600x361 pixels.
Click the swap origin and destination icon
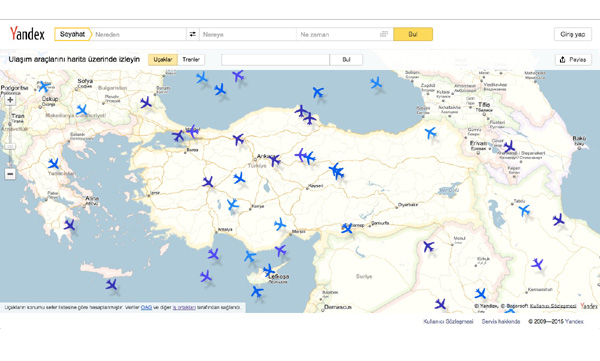(x=192, y=34)
